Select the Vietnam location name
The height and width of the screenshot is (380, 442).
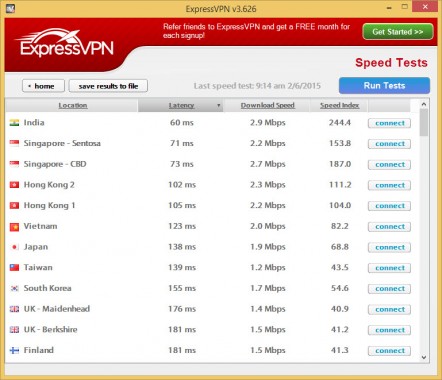point(40,226)
